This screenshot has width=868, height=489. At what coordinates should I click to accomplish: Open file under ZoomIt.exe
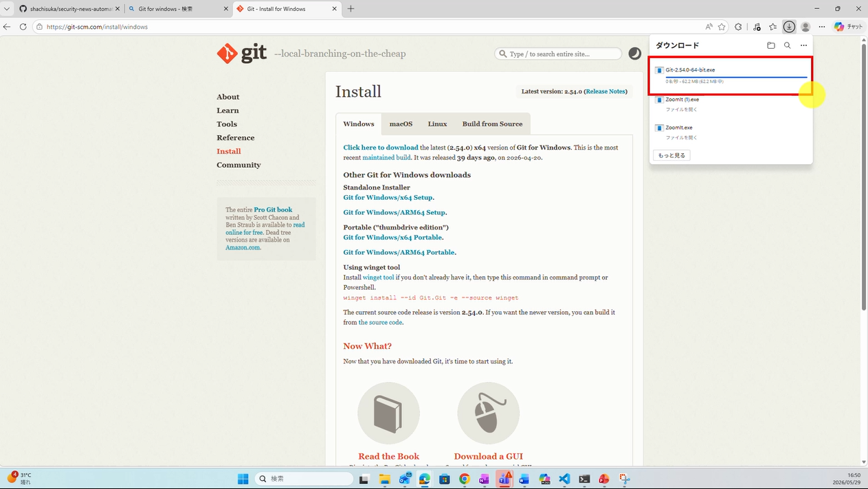click(x=681, y=137)
